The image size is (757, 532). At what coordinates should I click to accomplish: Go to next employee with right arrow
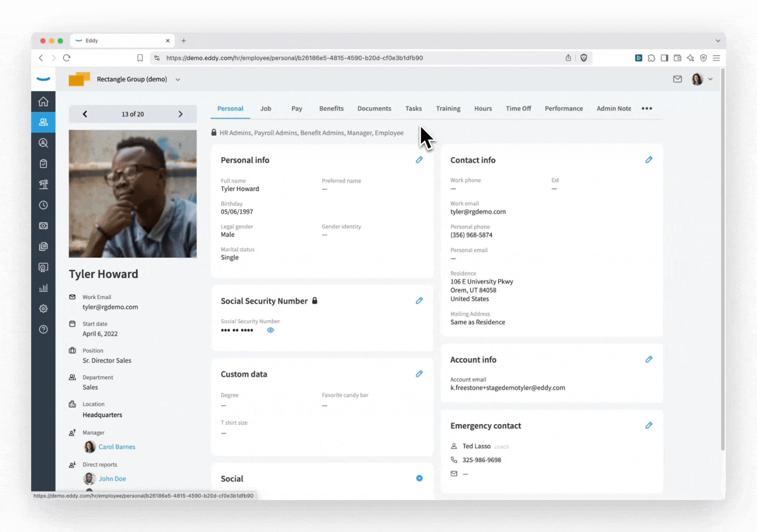click(x=180, y=114)
